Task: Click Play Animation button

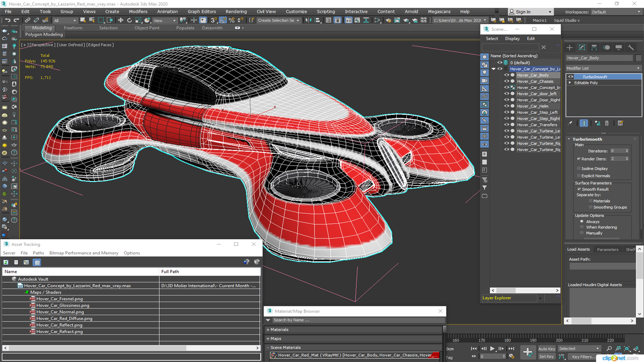Action: point(492,349)
